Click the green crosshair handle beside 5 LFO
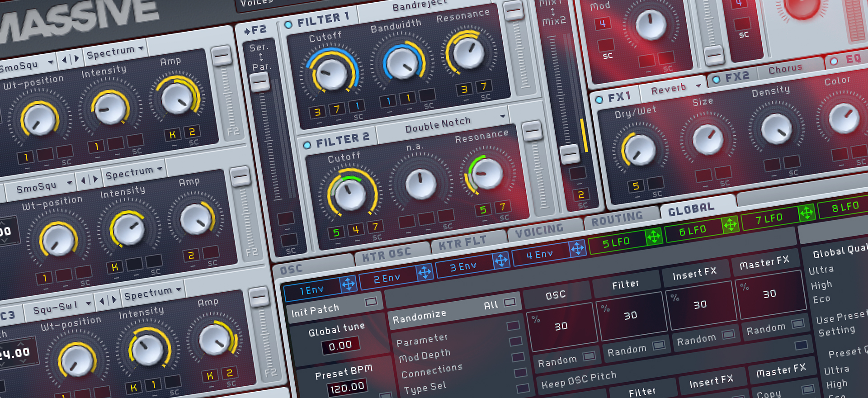 point(654,237)
